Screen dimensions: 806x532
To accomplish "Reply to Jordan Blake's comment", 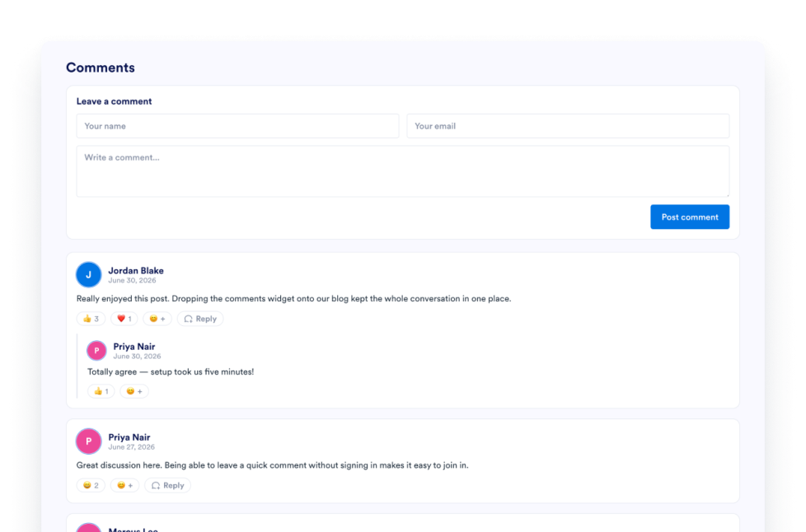I will click(200, 319).
